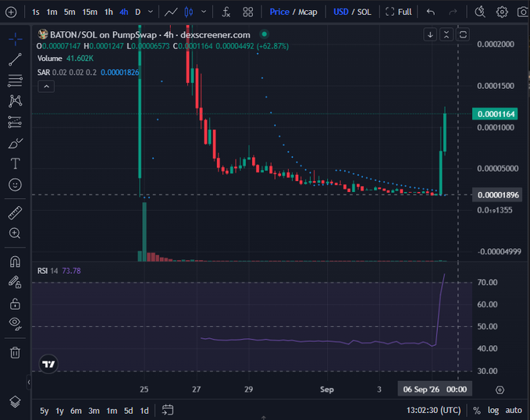Select the crosshair cursor tool
The height and width of the screenshot is (420, 530).
pos(15,39)
